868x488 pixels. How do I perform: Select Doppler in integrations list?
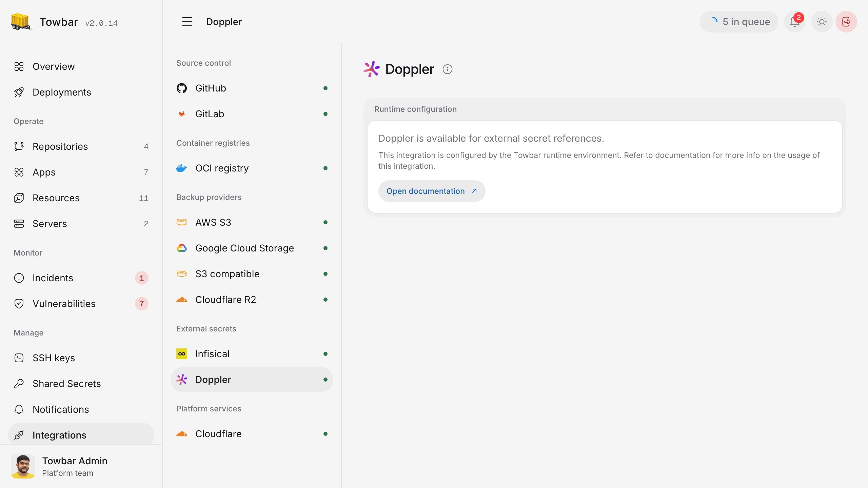coord(252,380)
